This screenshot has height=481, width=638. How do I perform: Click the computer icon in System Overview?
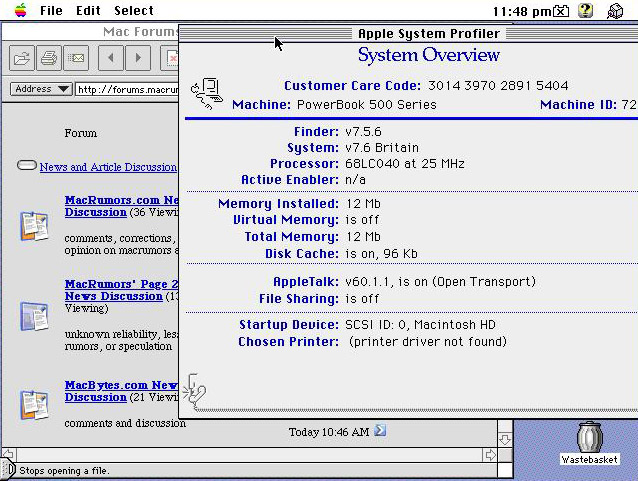tap(207, 94)
